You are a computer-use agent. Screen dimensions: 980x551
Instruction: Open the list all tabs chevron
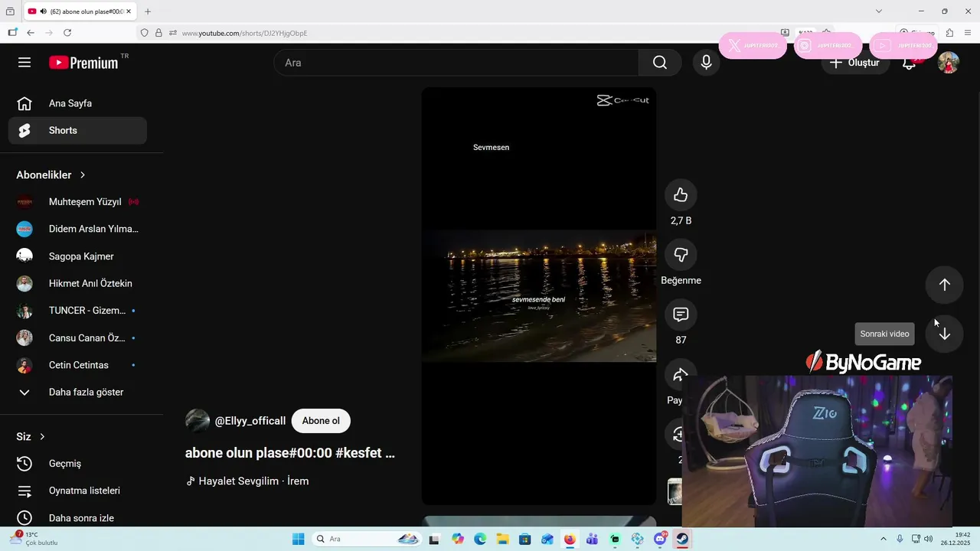tap(879, 11)
